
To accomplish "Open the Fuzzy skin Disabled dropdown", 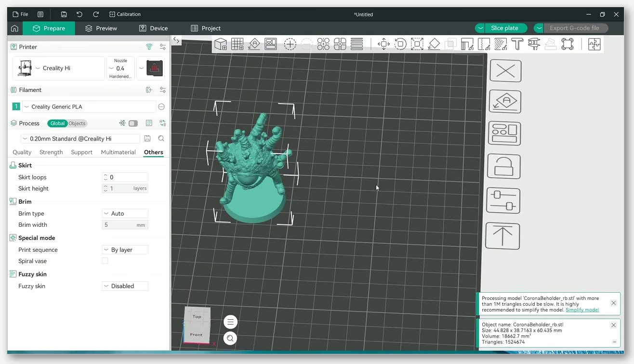I will (125, 286).
